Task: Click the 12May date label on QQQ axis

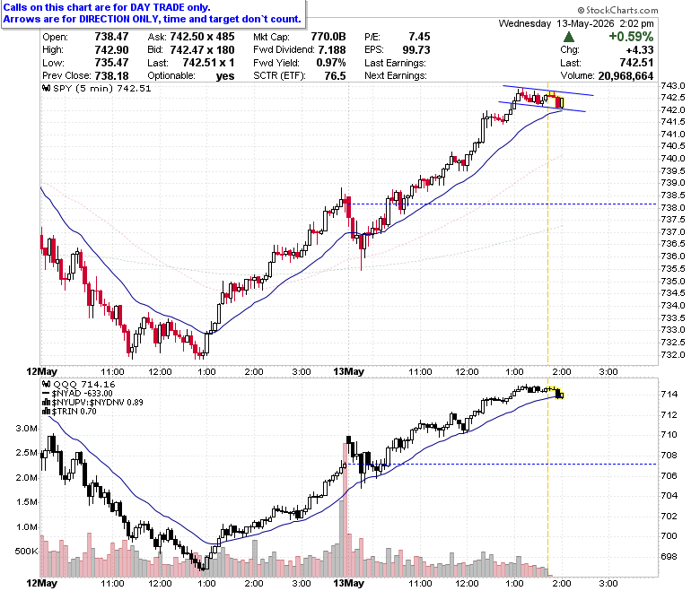Action: [42, 584]
